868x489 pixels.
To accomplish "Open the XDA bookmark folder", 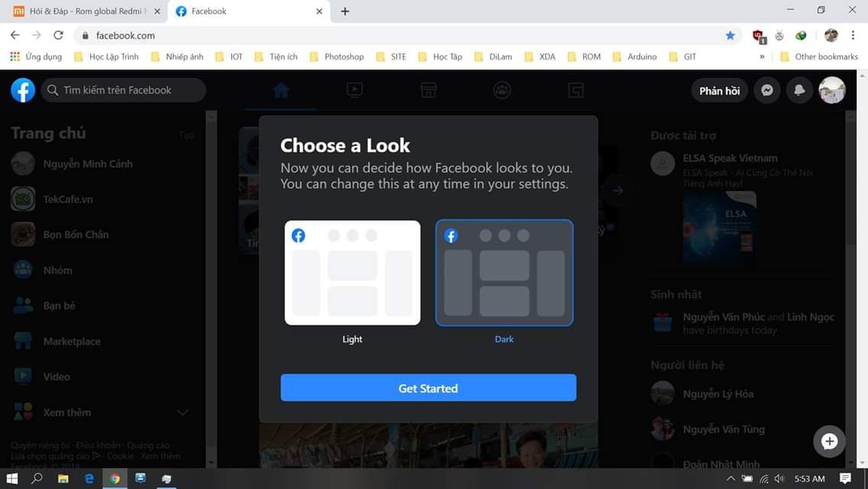I will pyautogui.click(x=540, y=57).
